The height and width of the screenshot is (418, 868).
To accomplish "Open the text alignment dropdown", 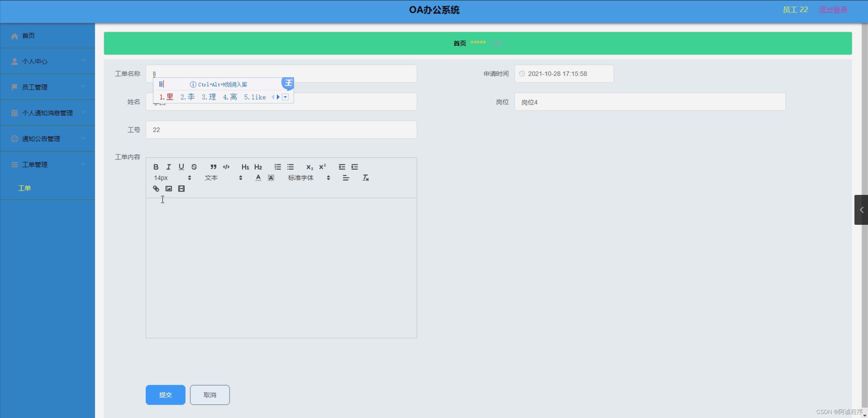I will tap(346, 178).
